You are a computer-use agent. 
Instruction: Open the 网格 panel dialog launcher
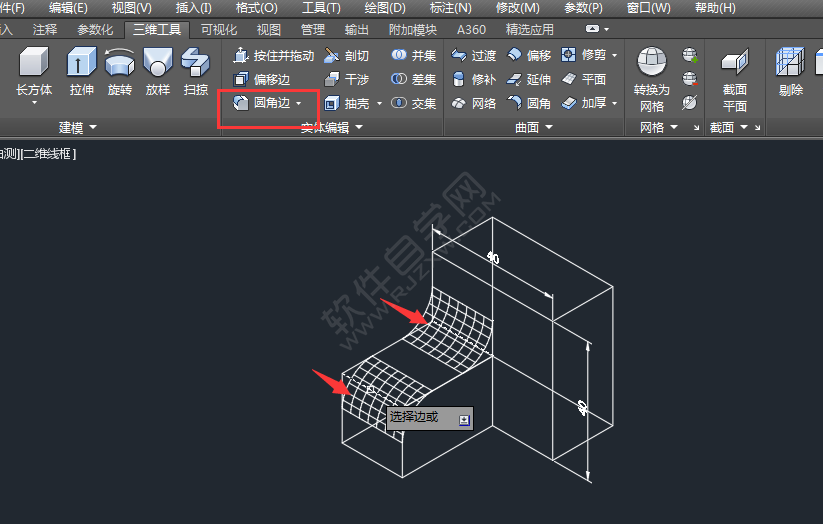click(697, 128)
